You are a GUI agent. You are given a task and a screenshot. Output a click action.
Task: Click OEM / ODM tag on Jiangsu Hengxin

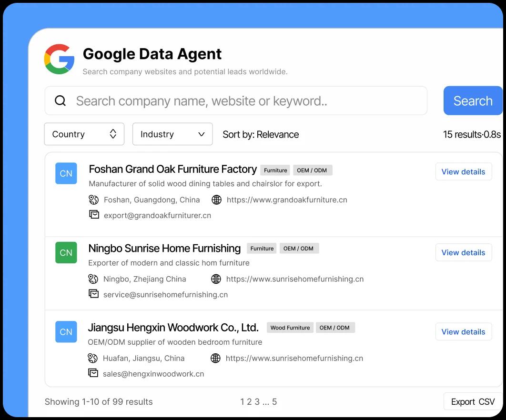334,328
